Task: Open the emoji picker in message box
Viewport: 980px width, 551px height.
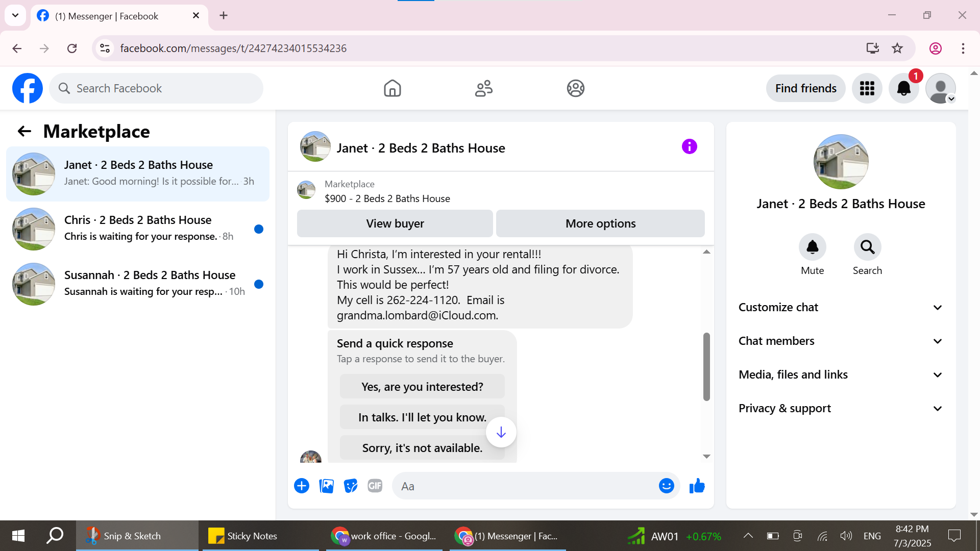Action: point(666,486)
